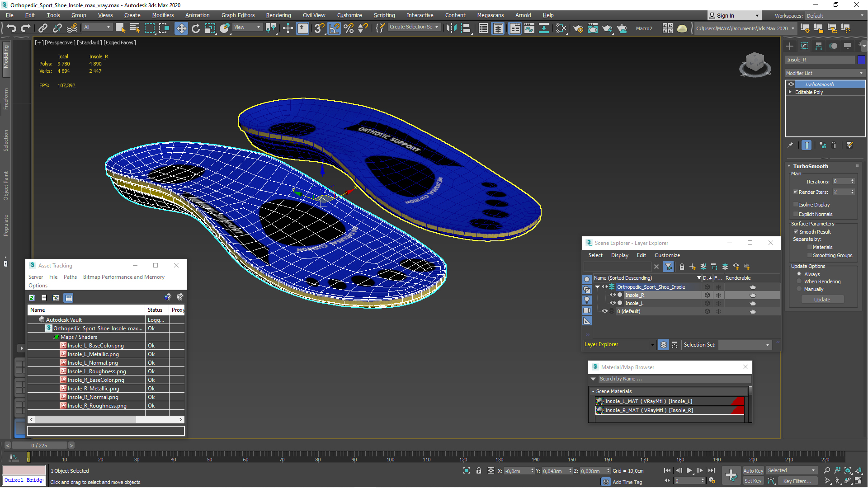Screen dimensions: 868x488
Task: Hide Insole_L layer eye icon
Action: [x=613, y=303]
